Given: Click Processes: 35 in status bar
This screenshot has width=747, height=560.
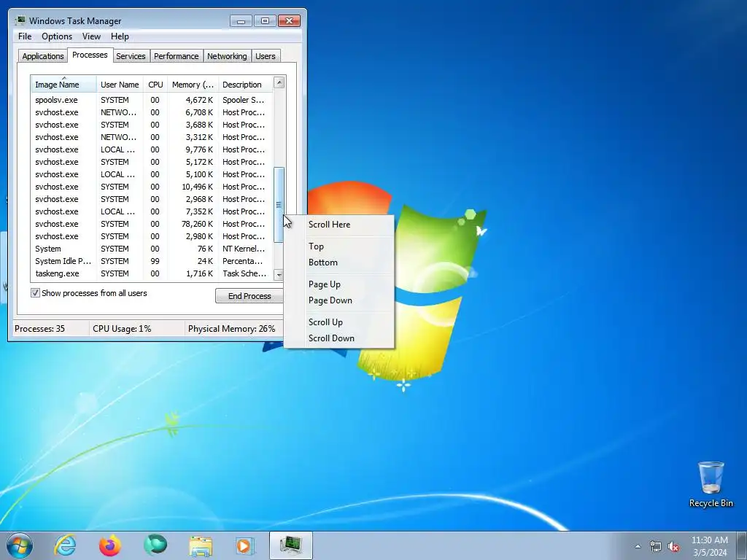Looking at the screenshot, I should [39, 329].
